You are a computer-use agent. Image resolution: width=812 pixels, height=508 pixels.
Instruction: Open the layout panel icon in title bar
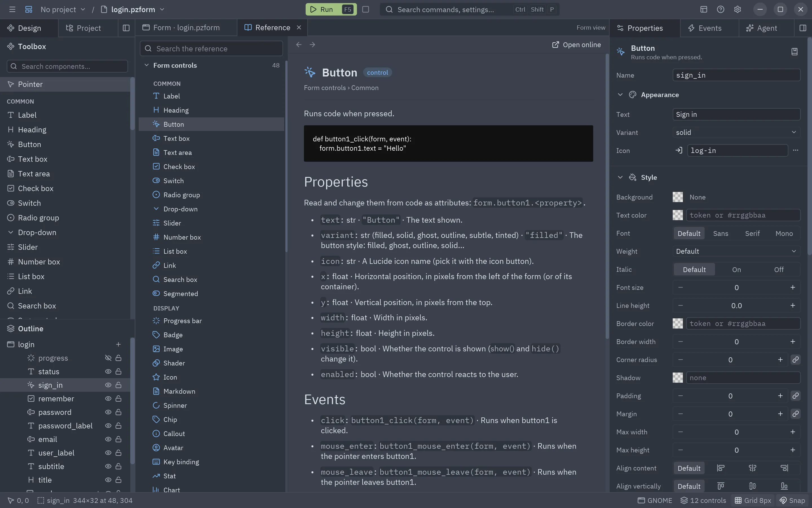(x=704, y=9)
